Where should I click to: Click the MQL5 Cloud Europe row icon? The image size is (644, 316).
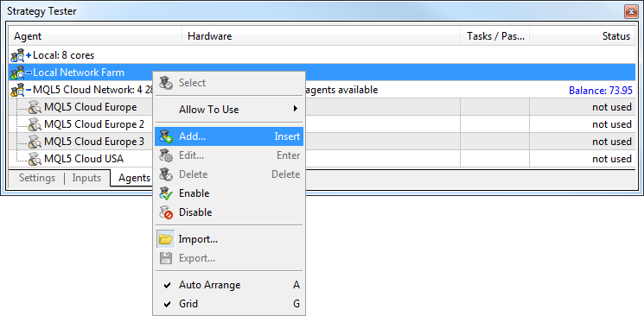click(x=35, y=108)
